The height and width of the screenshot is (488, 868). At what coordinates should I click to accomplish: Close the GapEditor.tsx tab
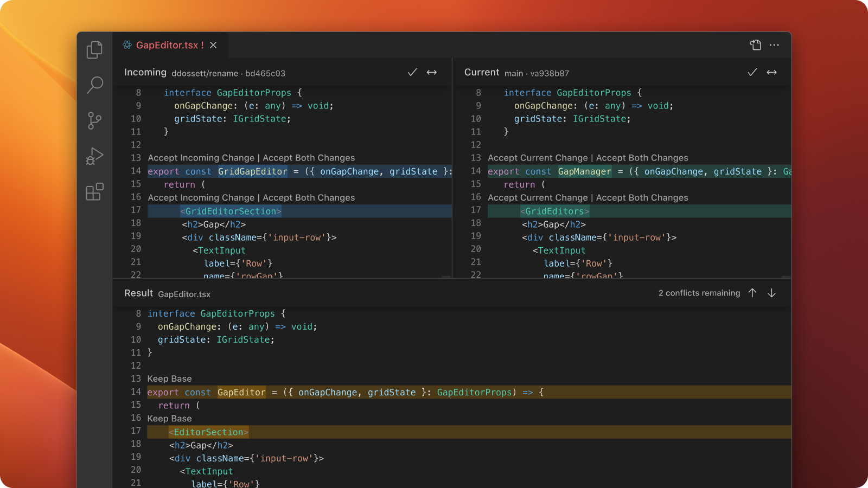click(212, 45)
